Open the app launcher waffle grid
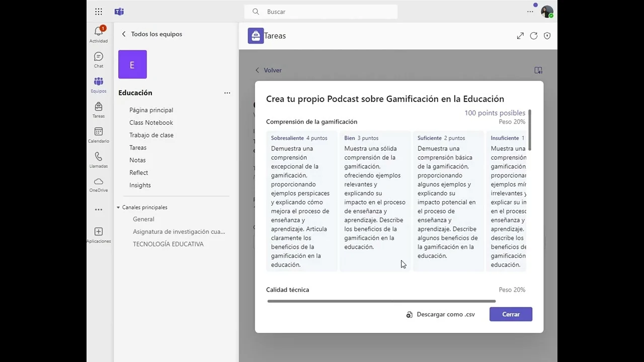Image resolution: width=644 pixels, height=362 pixels. [x=99, y=12]
